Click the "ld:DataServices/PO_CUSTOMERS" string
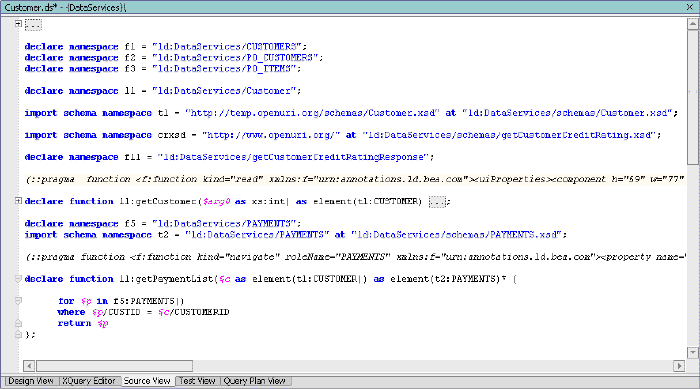The height and width of the screenshot is (389, 700). [235, 58]
